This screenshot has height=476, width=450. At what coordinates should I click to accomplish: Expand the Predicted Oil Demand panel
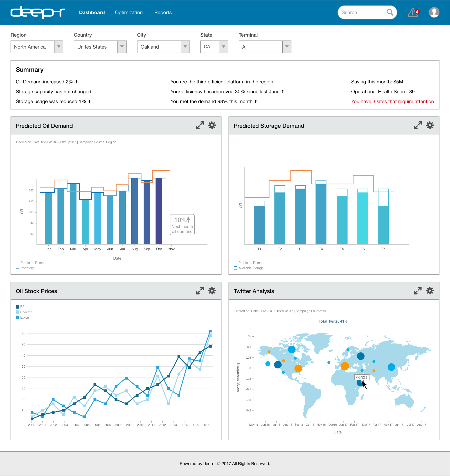click(200, 125)
